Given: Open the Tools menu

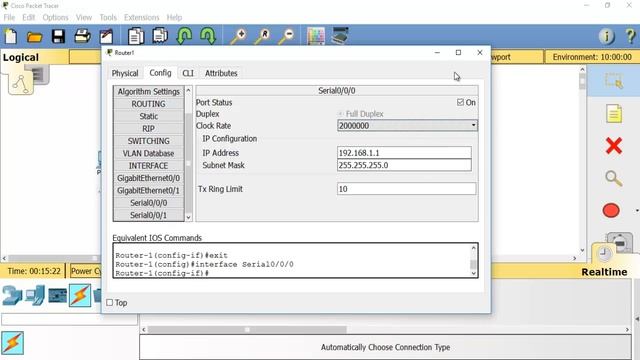Looking at the screenshot, I should [108, 18].
